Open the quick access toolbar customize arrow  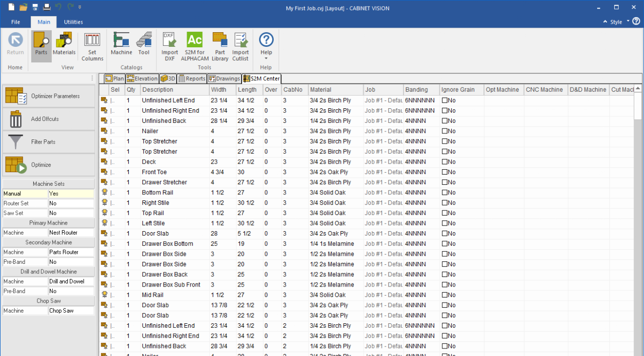pos(80,7)
